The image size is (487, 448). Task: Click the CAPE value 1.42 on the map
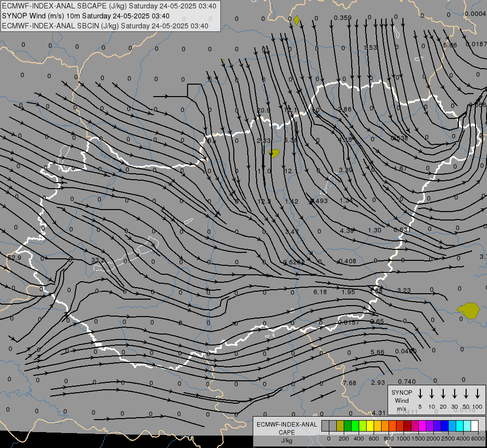[292, 202]
